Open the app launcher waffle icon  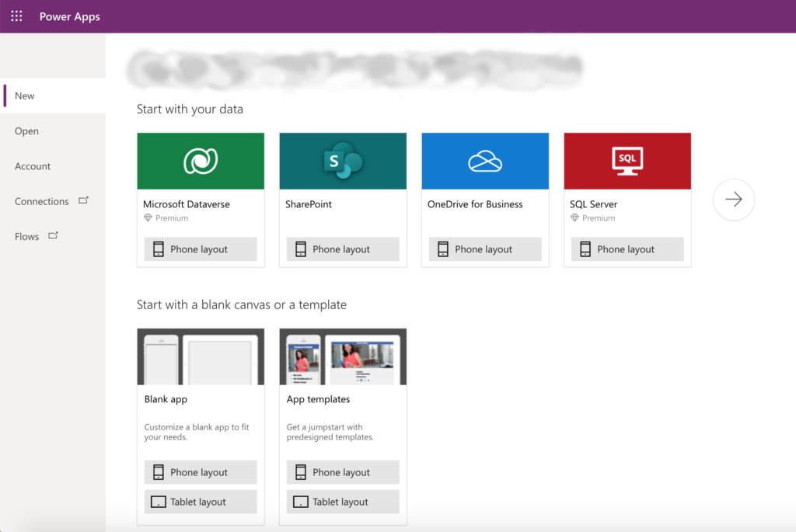coord(17,16)
